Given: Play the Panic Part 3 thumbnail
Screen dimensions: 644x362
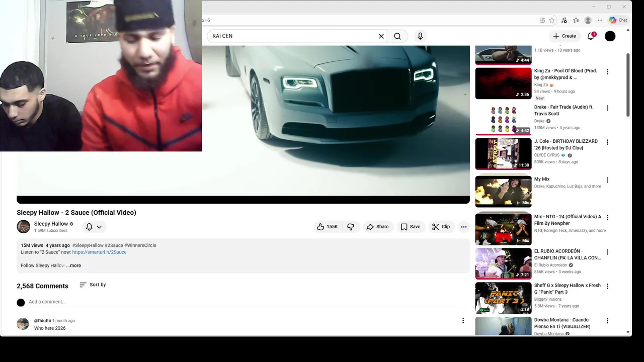Looking at the screenshot, I should (503, 298).
